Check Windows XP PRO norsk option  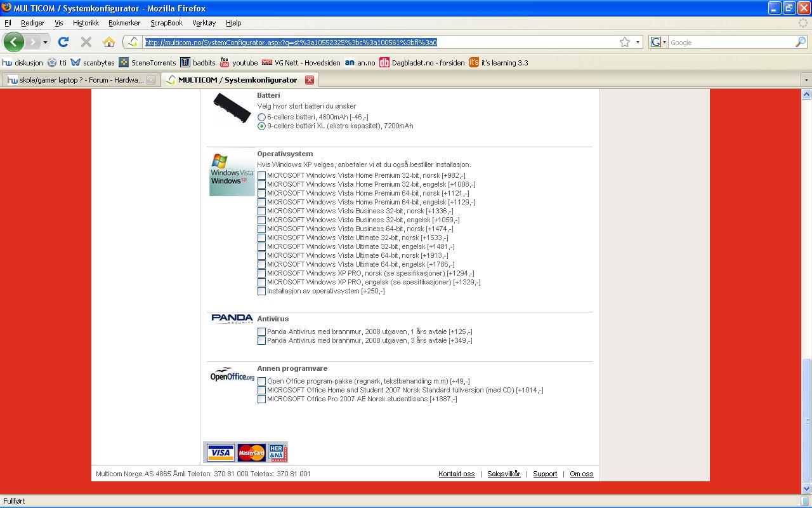click(261, 274)
